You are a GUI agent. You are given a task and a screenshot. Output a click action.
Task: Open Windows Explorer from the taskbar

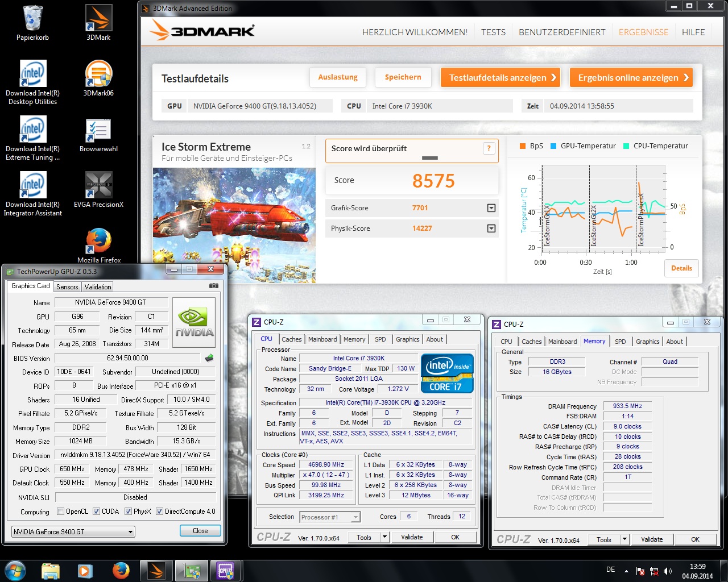(51, 571)
